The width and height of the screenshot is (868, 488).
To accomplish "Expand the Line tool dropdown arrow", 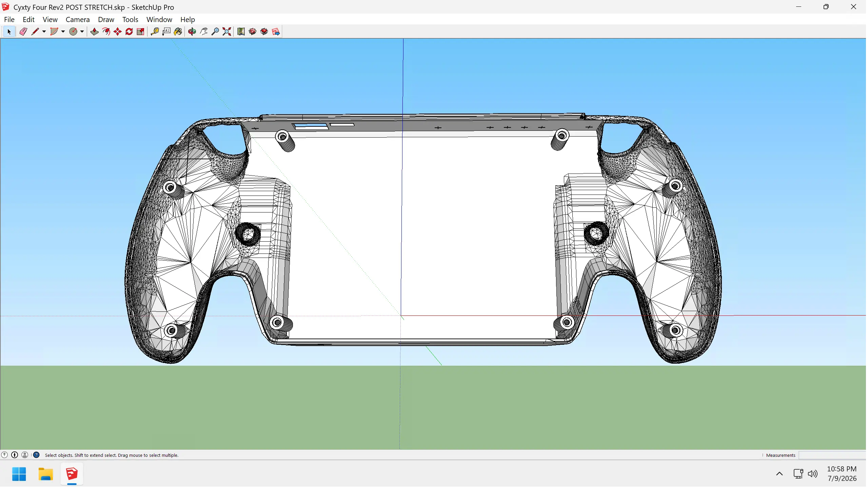I will [x=44, y=32].
